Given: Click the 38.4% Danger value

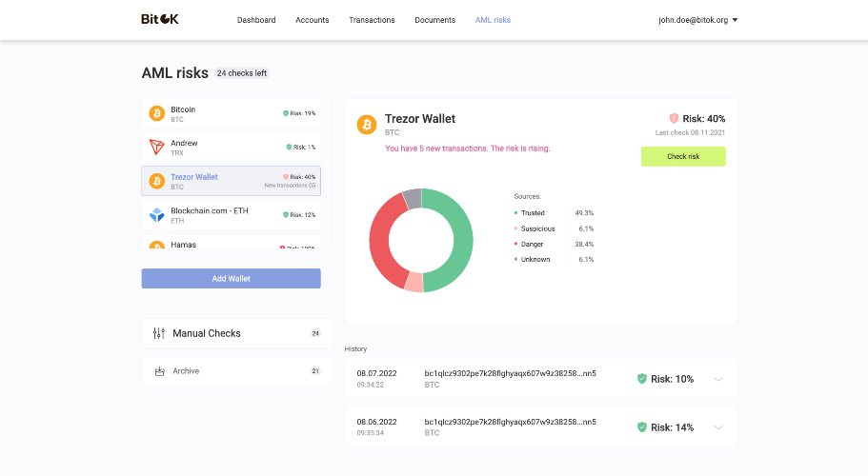Looking at the screenshot, I should (x=584, y=244).
